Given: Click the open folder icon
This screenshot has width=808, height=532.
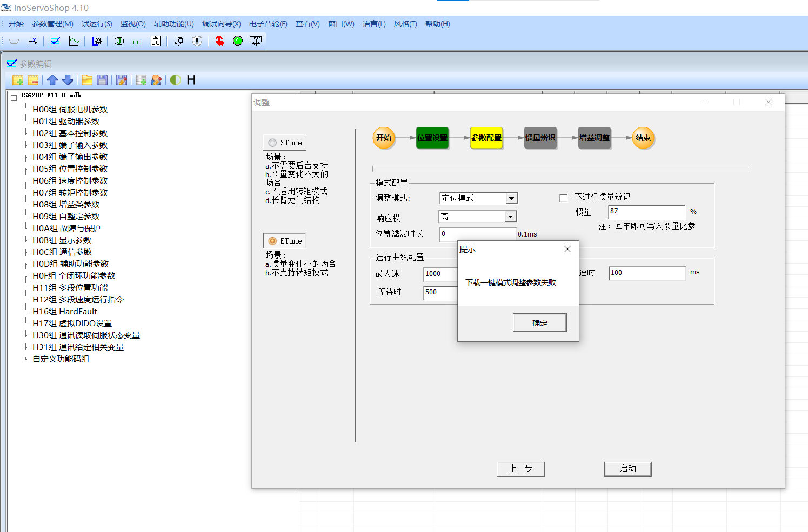Looking at the screenshot, I should point(87,80).
